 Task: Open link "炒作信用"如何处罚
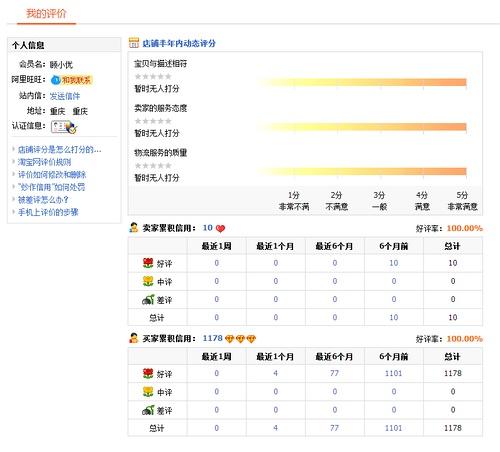[51, 187]
